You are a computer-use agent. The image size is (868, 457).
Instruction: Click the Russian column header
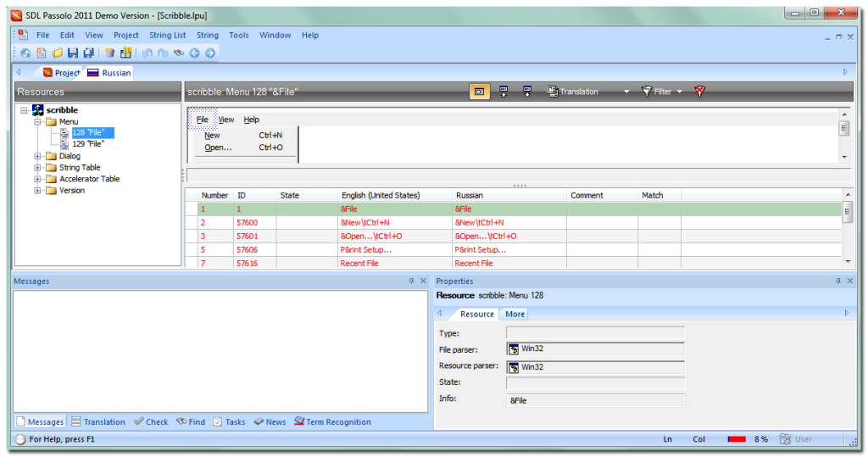pyautogui.click(x=509, y=195)
